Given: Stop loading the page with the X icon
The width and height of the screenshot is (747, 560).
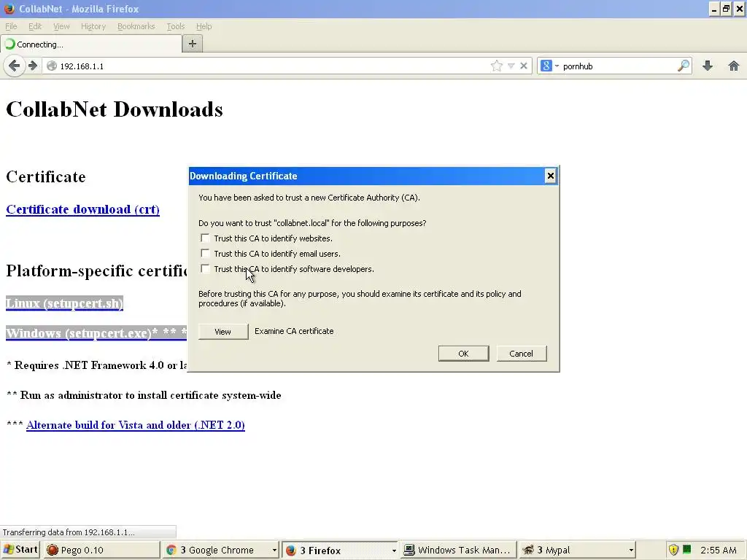Looking at the screenshot, I should (x=524, y=66).
